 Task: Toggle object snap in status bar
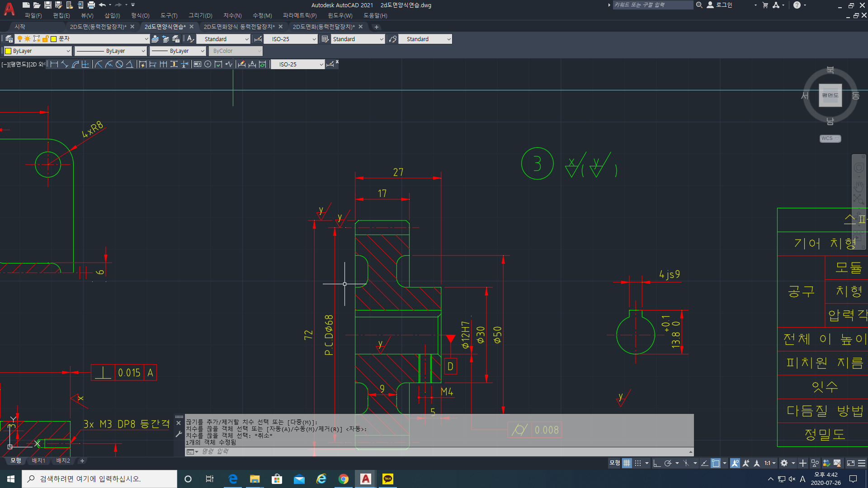tap(716, 463)
